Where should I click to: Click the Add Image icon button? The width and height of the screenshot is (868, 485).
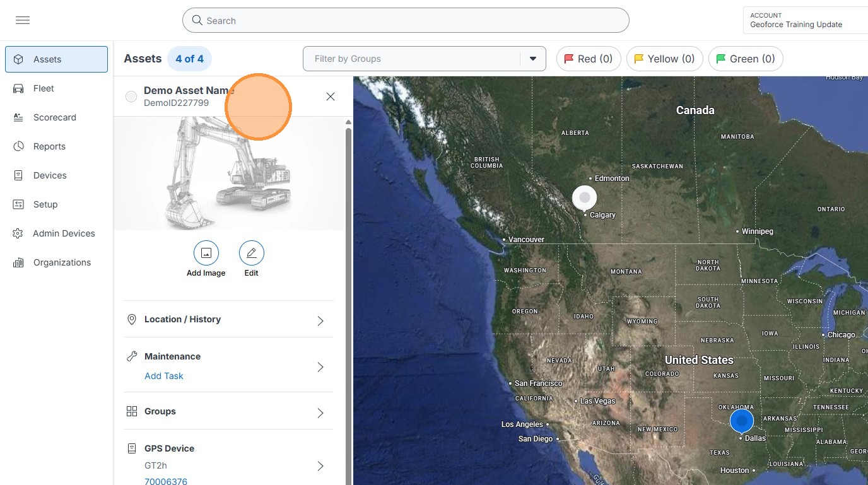206,253
